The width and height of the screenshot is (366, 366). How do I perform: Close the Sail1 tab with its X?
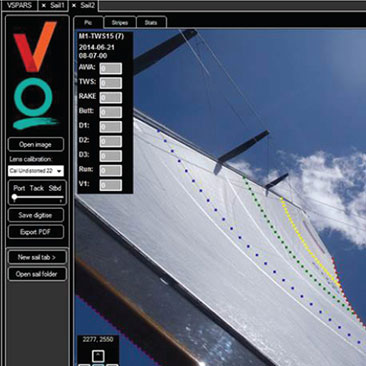(x=44, y=6)
